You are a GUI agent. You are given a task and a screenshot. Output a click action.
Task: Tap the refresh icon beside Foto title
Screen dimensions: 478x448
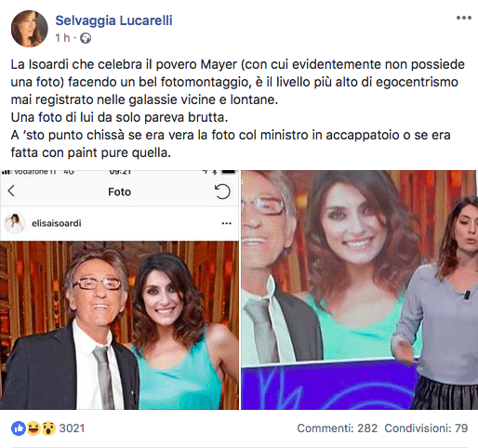222,191
